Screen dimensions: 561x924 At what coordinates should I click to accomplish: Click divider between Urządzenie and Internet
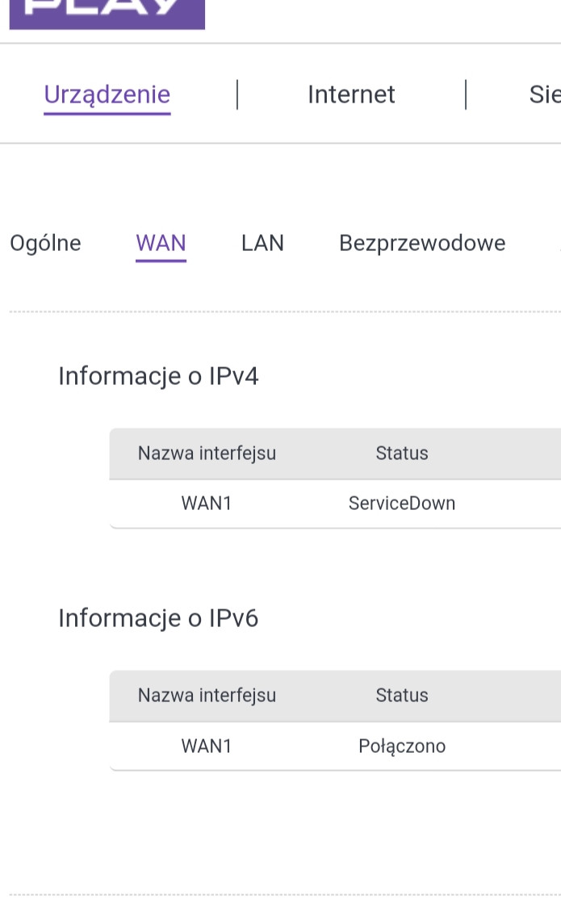click(x=237, y=94)
